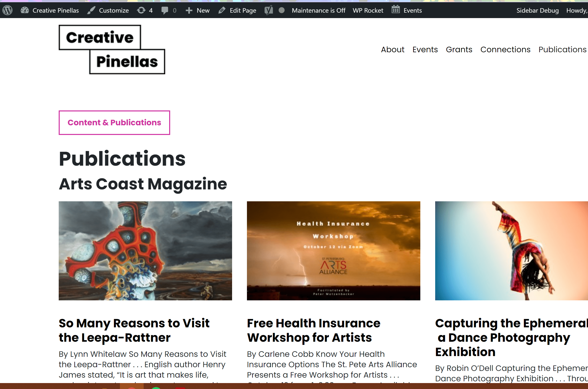Screen dimensions: 588x389
Task: Open the updates refresh icon
Action: 141,10
